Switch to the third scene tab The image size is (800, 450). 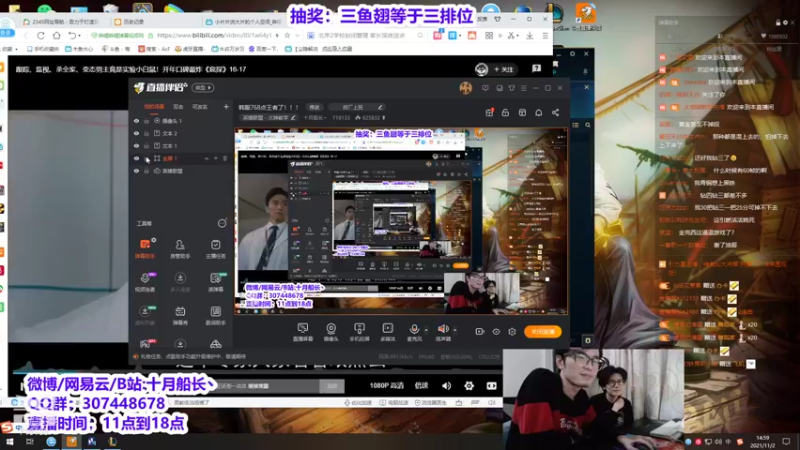click(199, 107)
